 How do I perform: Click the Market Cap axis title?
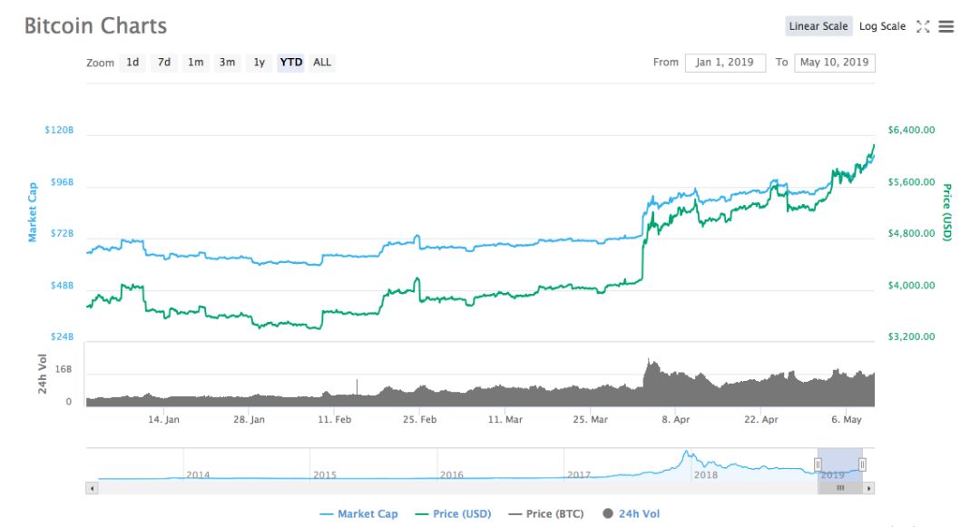click(33, 212)
